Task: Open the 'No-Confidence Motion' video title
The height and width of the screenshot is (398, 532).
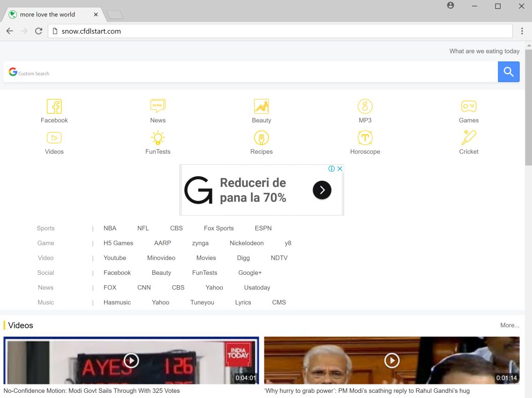Action: click(x=91, y=391)
